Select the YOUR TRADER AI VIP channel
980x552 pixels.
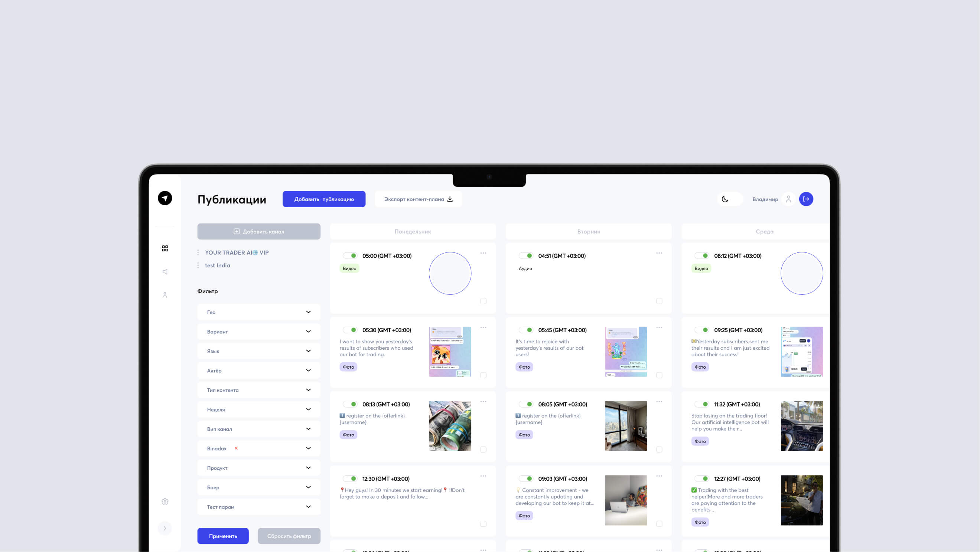237,252
